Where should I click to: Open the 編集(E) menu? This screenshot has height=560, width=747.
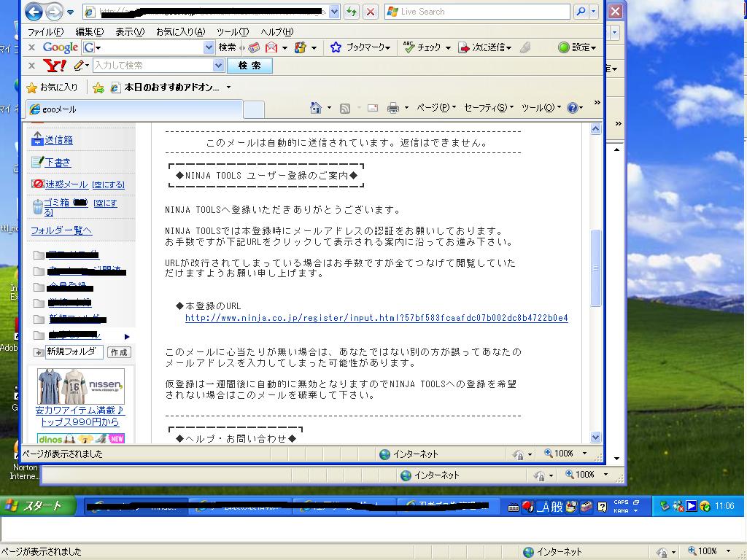(90, 32)
